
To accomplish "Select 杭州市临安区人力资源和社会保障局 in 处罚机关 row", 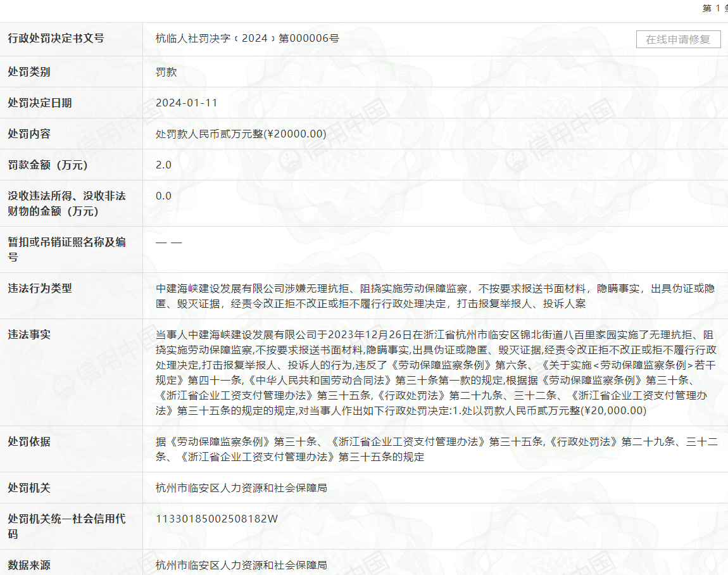I will [241, 488].
